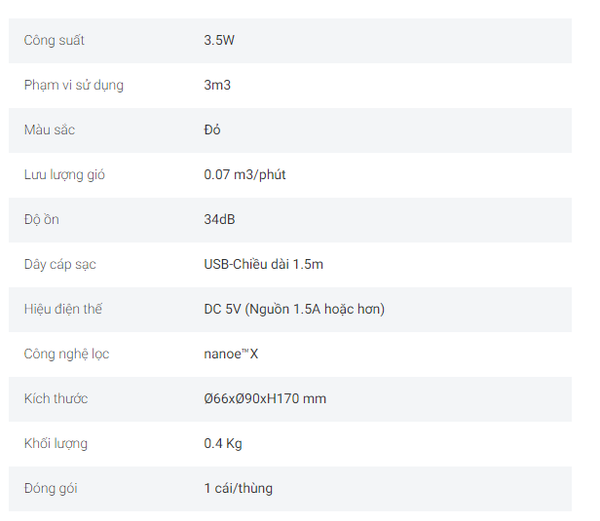
Task: Select the 0.07 m3/phút airflow value
Action: coord(245,175)
